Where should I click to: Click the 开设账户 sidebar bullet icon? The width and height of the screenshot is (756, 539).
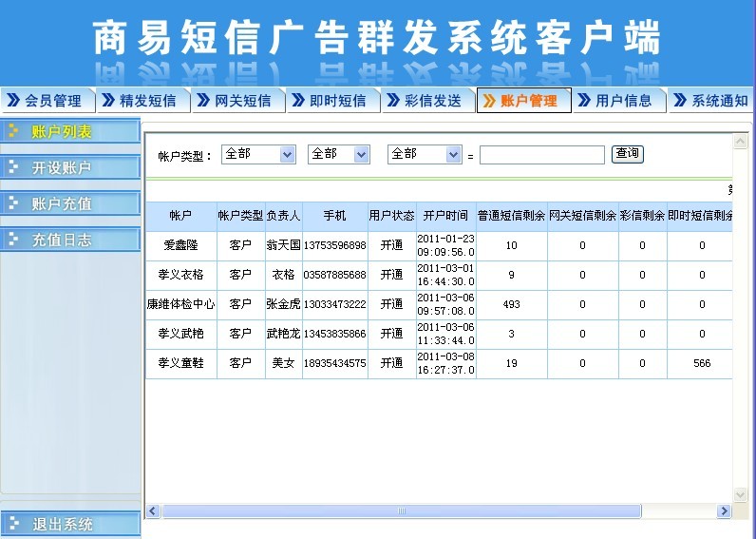coord(13,167)
